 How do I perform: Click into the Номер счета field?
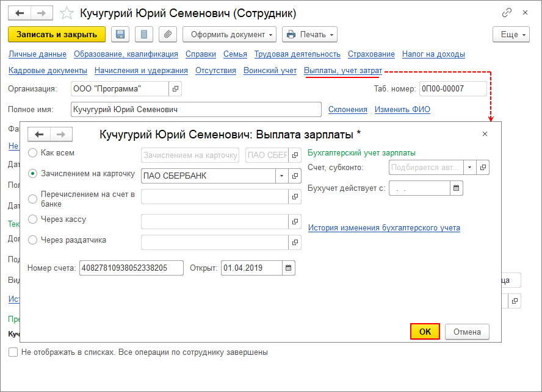point(131,268)
